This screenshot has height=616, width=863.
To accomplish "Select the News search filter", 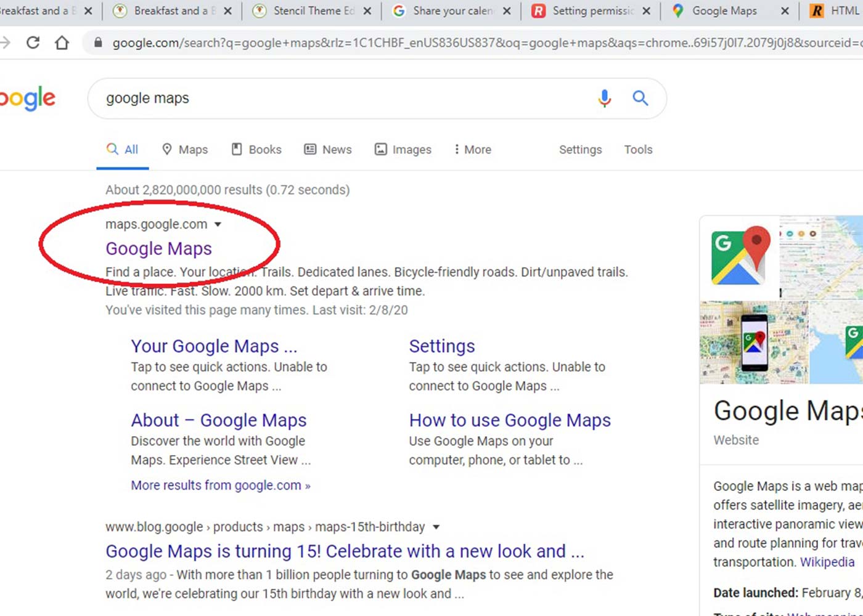I will pyautogui.click(x=328, y=150).
